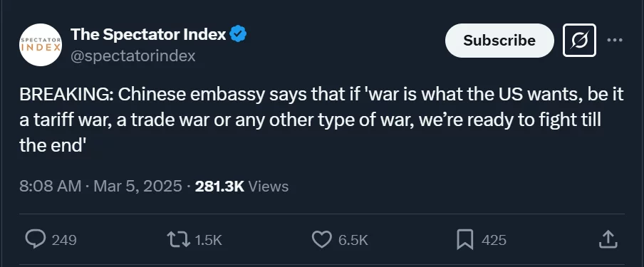Subscribe to The Spectator Index

click(x=499, y=41)
